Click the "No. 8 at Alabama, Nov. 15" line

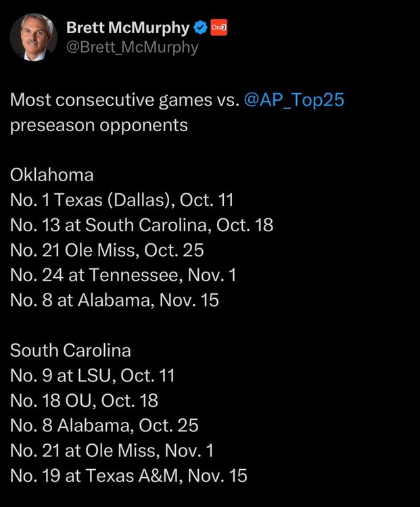(x=115, y=300)
